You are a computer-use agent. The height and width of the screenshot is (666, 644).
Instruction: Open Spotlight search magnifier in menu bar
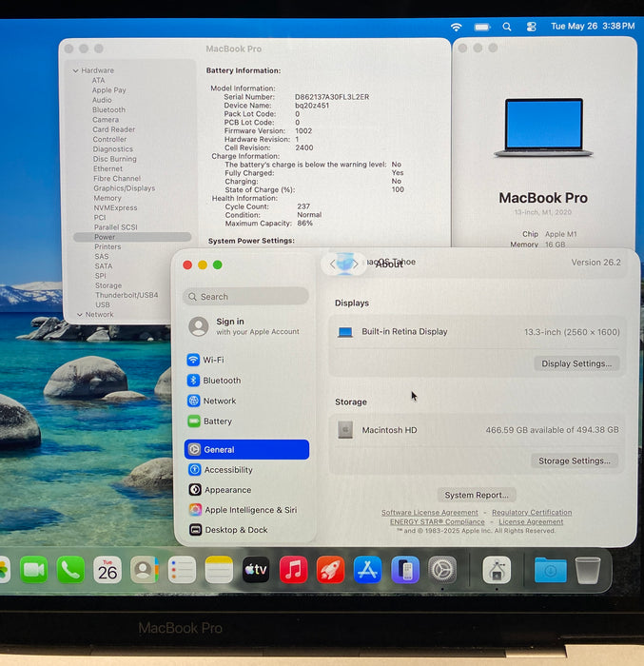[x=507, y=27]
